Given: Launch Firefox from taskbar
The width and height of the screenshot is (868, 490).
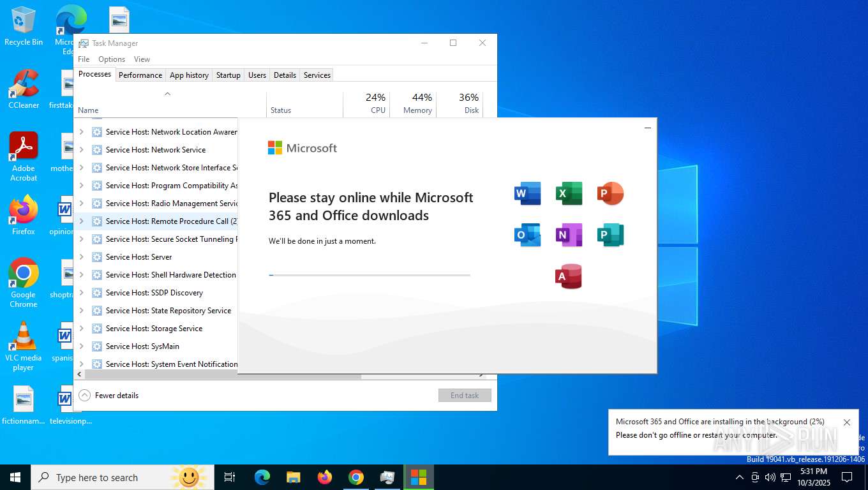Looking at the screenshot, I should (325, 477).
